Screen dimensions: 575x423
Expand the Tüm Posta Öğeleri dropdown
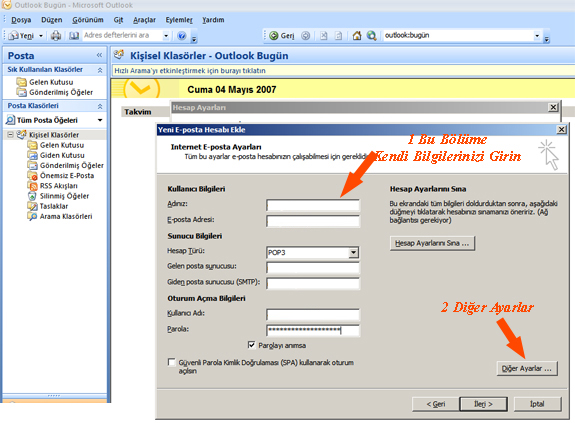click(x=100, y=120)
